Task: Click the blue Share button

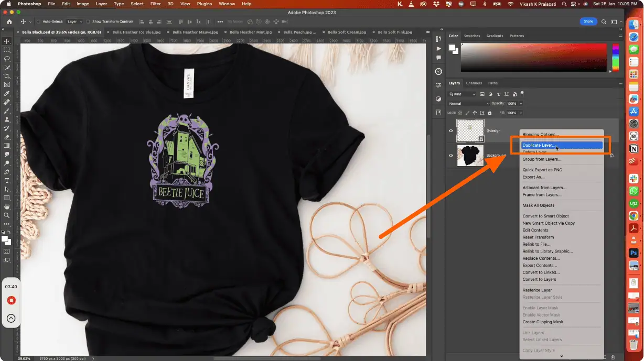Action: coord(588,21)
